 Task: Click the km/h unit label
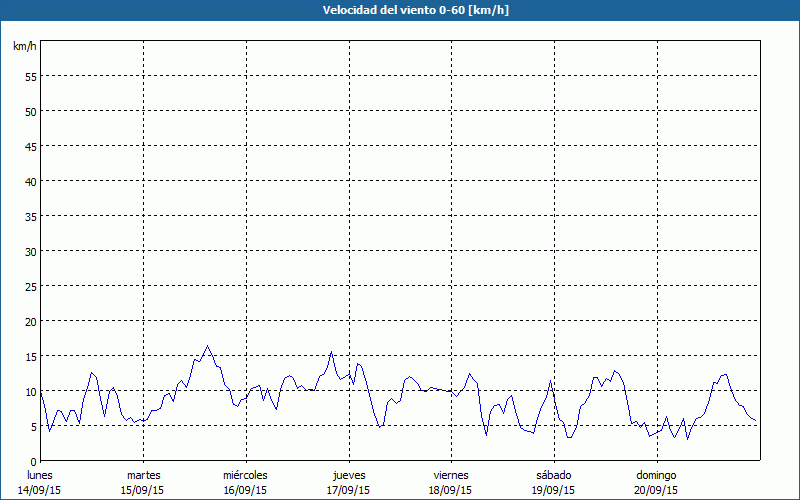point(24,47)
